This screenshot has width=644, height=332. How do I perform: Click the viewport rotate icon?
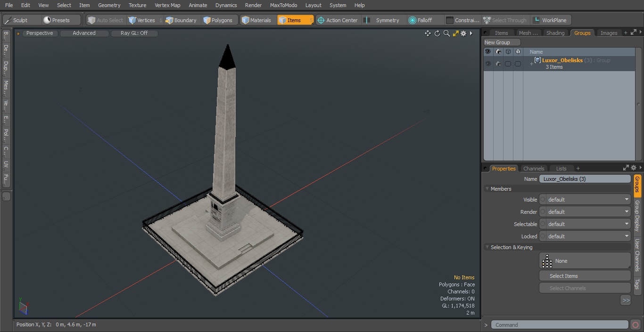[437, 33]
